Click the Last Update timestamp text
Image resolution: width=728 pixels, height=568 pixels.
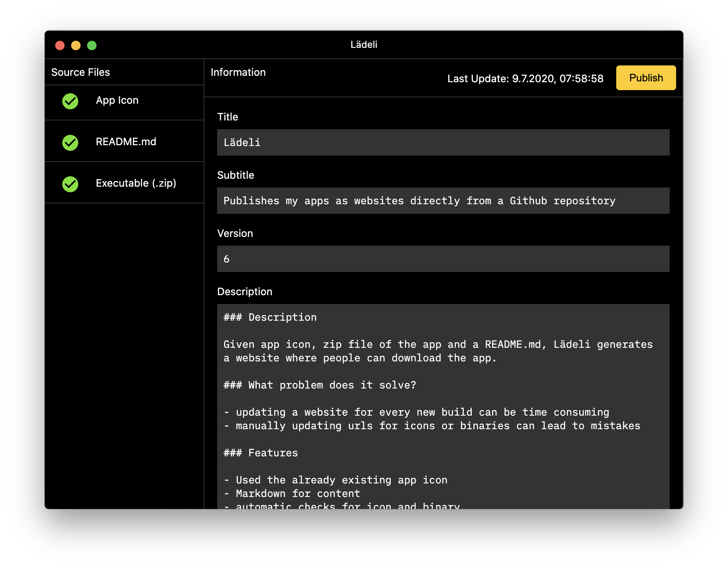[x=525, y=79]
